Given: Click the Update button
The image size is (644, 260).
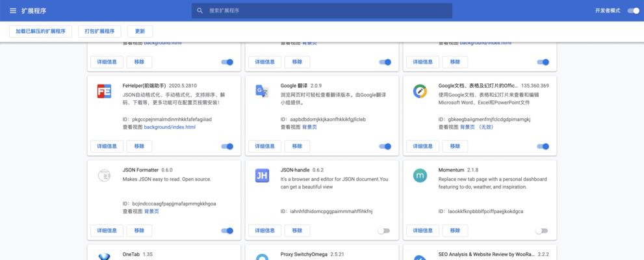Looking at the screenshot, I should coord(140,31).
